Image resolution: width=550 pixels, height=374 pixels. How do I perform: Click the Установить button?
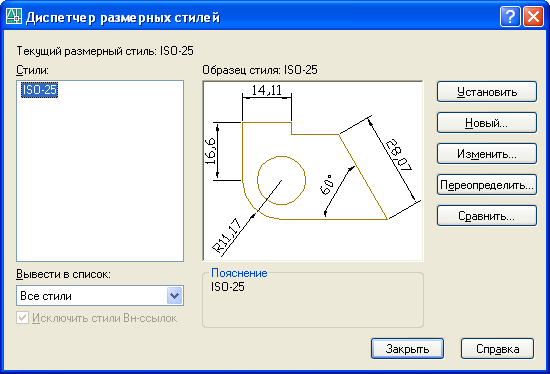click(x=487, y=92)
